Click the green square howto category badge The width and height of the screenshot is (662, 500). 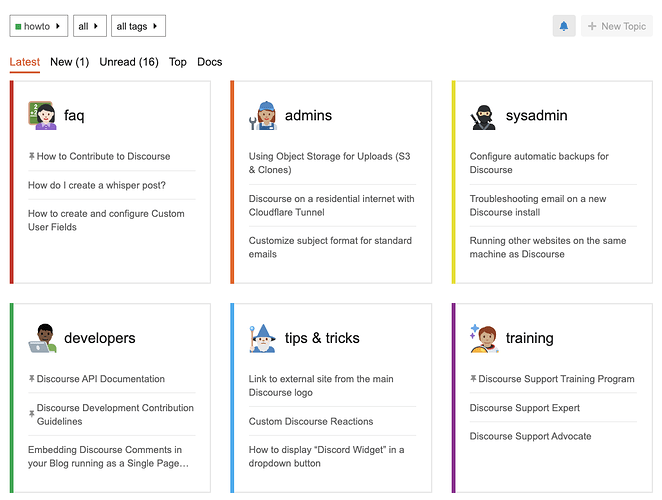pos(18,27)
